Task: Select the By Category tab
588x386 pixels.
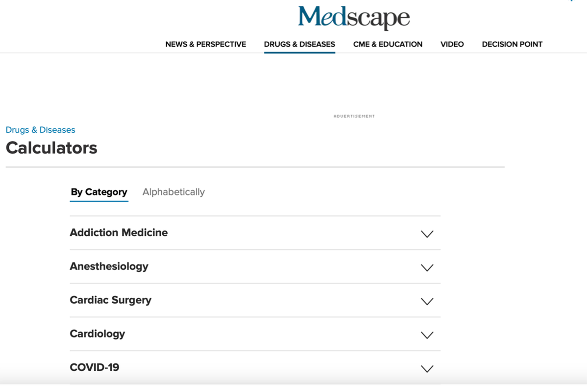Action: [x=99, y=192]
